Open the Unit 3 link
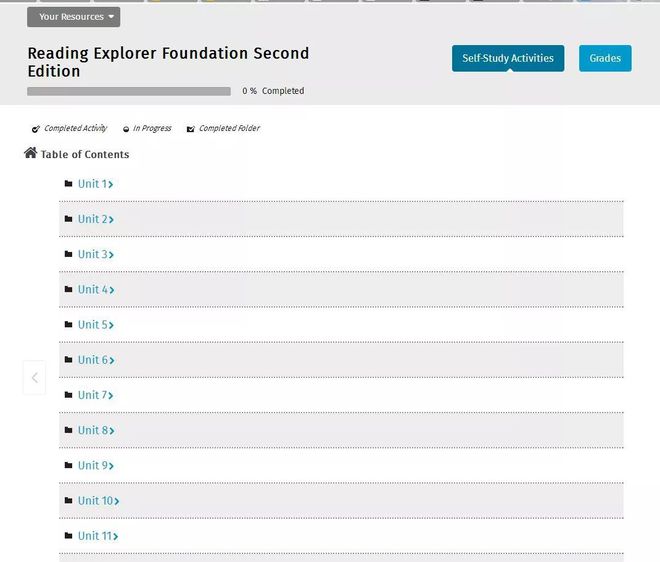This screenshot has width=660, height=562. pyautogui.click(x=93, y=254)
